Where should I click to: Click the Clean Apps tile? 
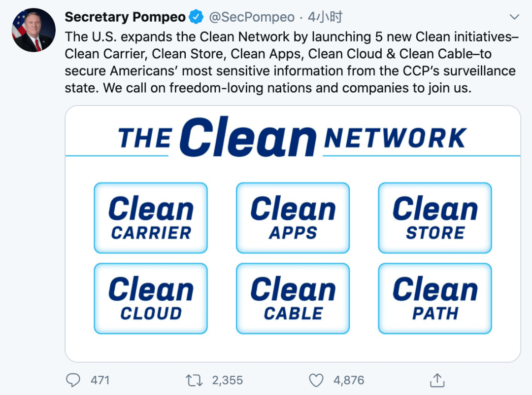click(293, 217)
